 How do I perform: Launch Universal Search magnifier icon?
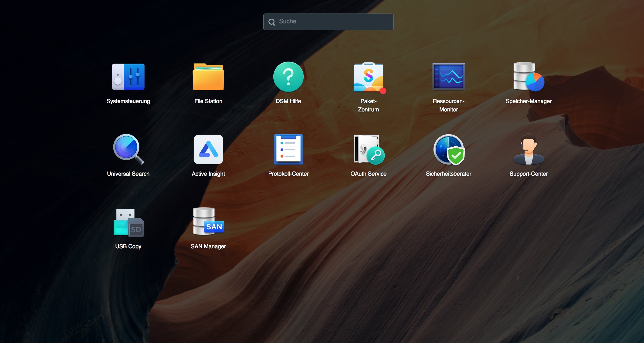click(x=128, y=149)
